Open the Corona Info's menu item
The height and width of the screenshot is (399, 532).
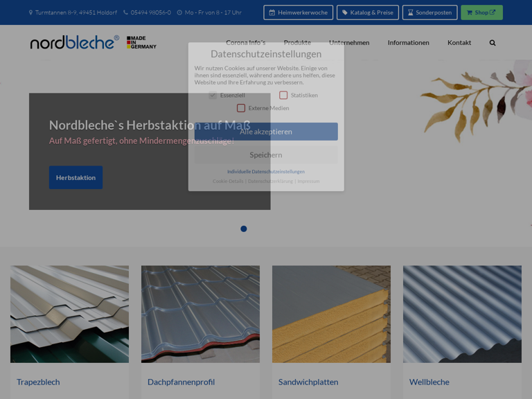(x=245, y=42)
